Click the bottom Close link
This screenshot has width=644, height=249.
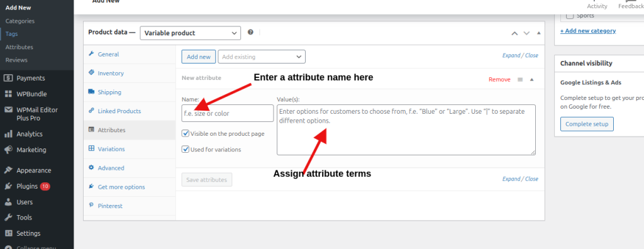pos(531,179)
